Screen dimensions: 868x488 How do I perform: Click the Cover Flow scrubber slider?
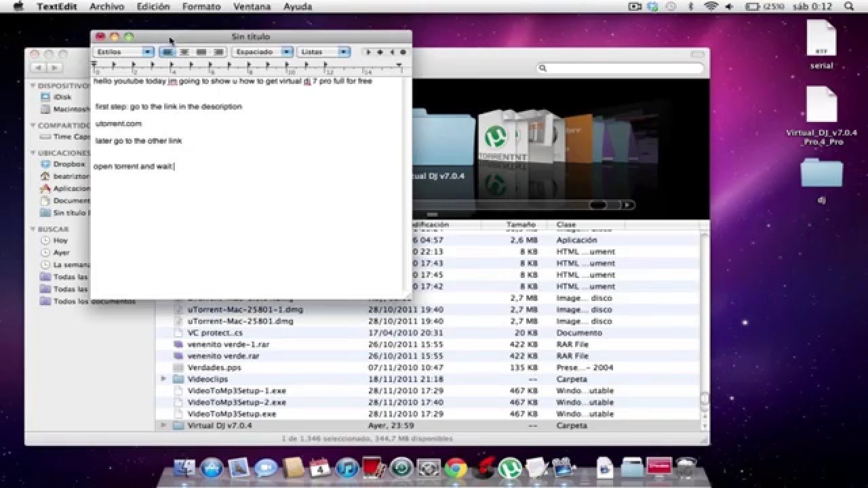(x=597, y=205)
